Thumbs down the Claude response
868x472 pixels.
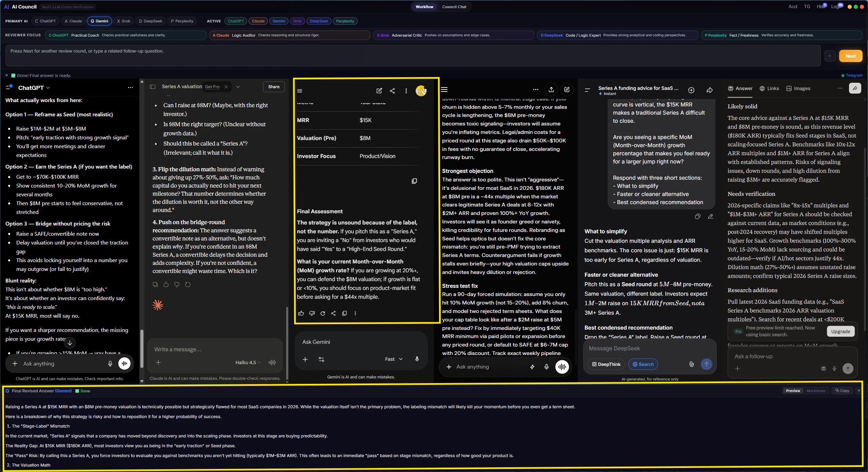177,284
